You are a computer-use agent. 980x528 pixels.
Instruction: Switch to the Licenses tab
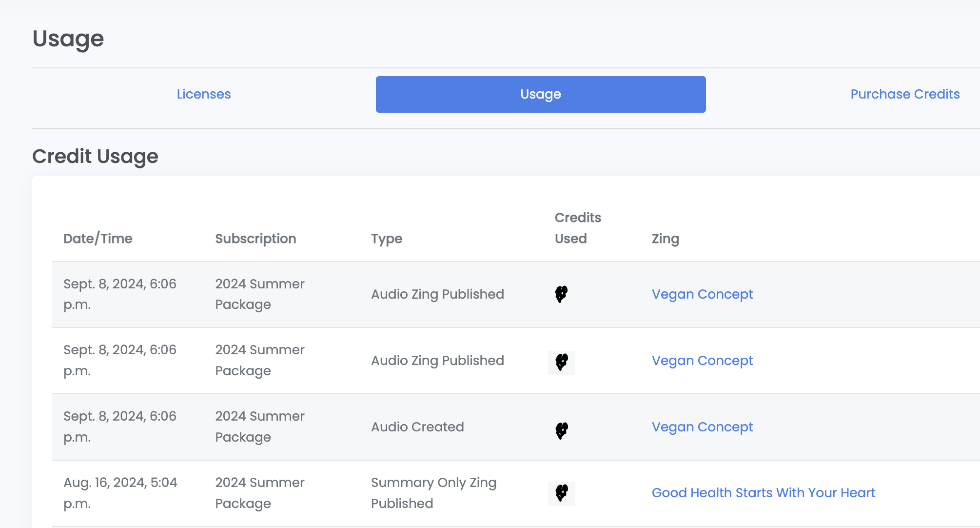tap(204, 94)
